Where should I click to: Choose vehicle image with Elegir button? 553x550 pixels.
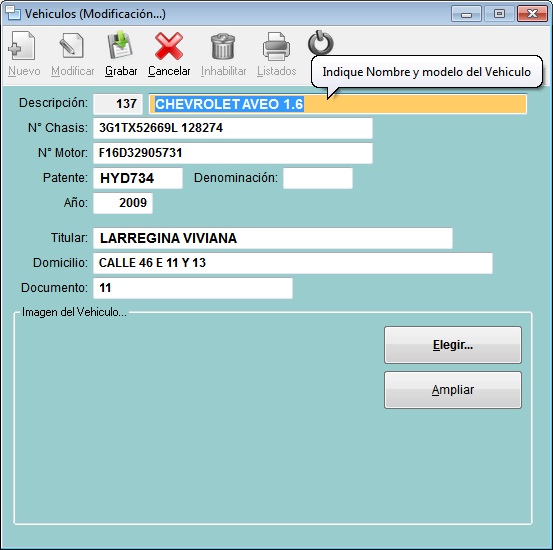click(x=453, y=345)
